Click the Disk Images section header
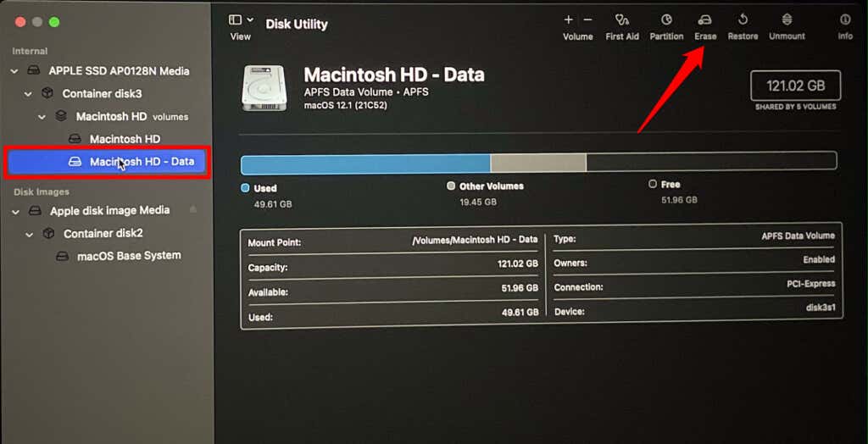 (42, 191)
